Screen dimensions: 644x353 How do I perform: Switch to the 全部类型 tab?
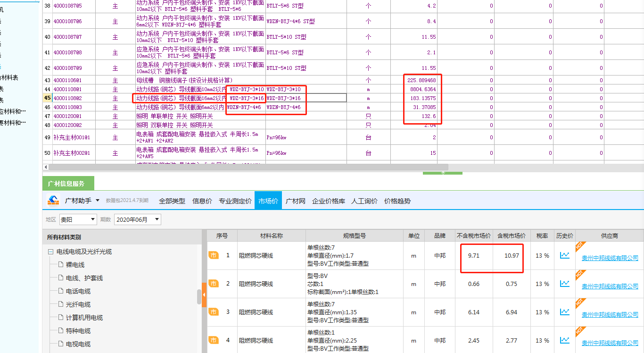pos(172,201)
